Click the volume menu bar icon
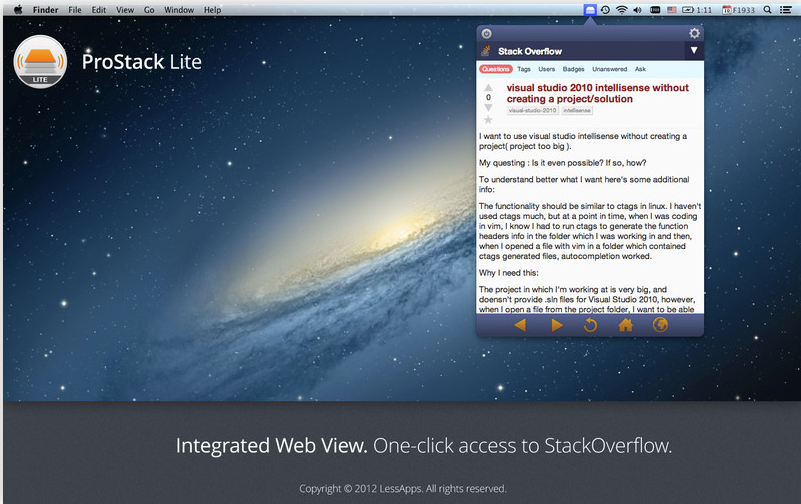The width and height of the screenshot is (801, 504). (638, 10)
